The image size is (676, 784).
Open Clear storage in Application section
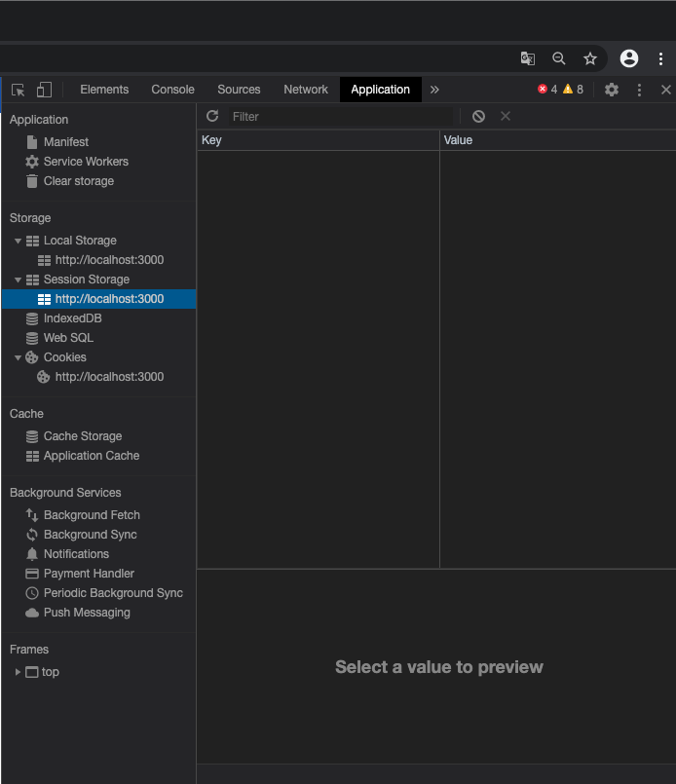[x=78, y=181]
